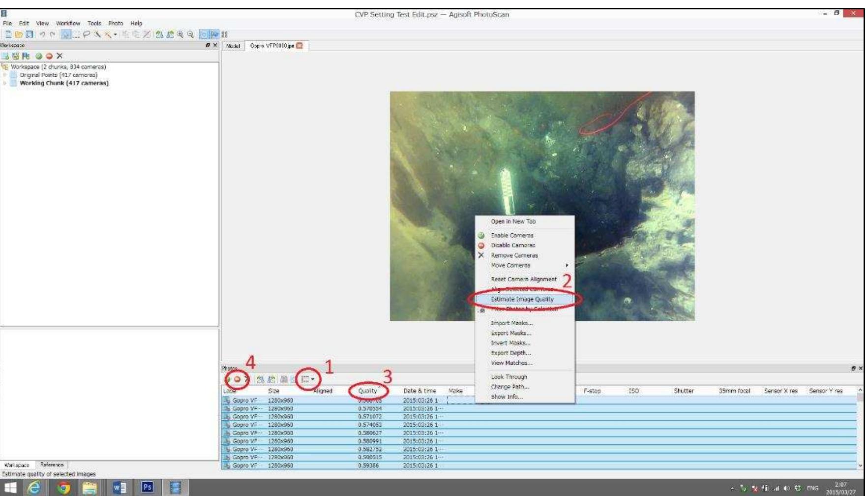Image resolution: width=868 pixels, height=496 pixels.
Task: Select Working Chunk (417 cameras) in tree
Action: 64,83
